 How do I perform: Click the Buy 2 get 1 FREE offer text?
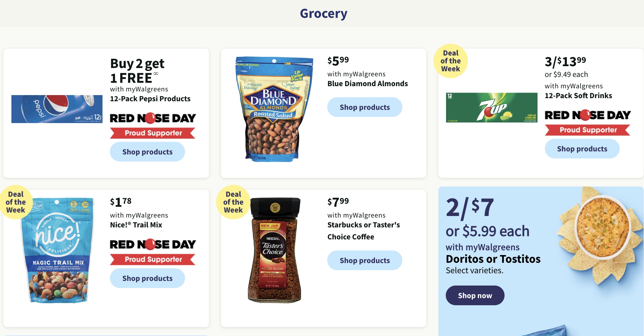coord(137,70)
